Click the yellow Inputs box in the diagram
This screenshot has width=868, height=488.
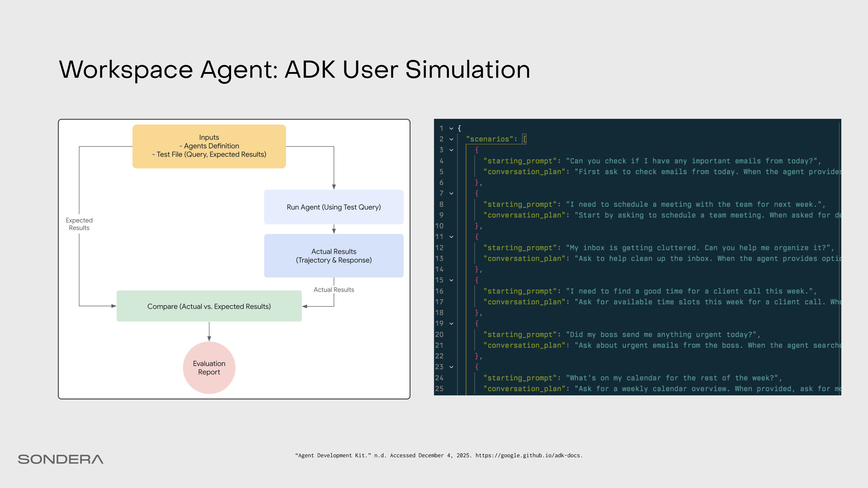tap(209, 146)
